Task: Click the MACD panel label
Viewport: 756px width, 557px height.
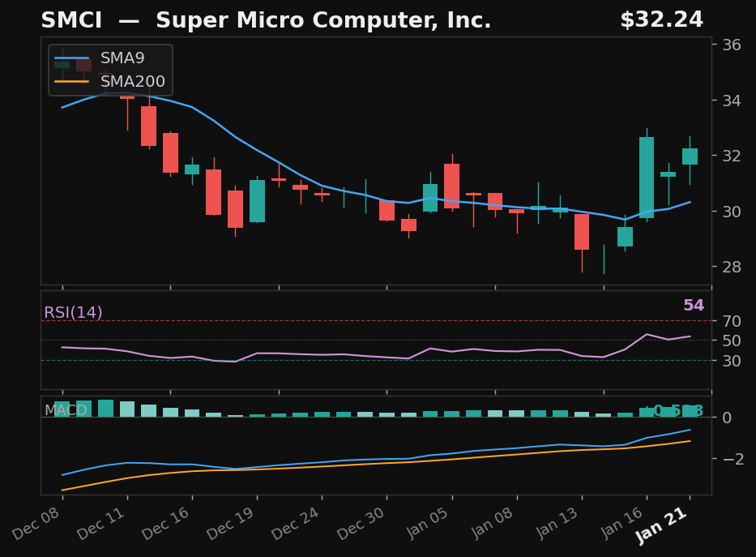Action: (66, 410)
